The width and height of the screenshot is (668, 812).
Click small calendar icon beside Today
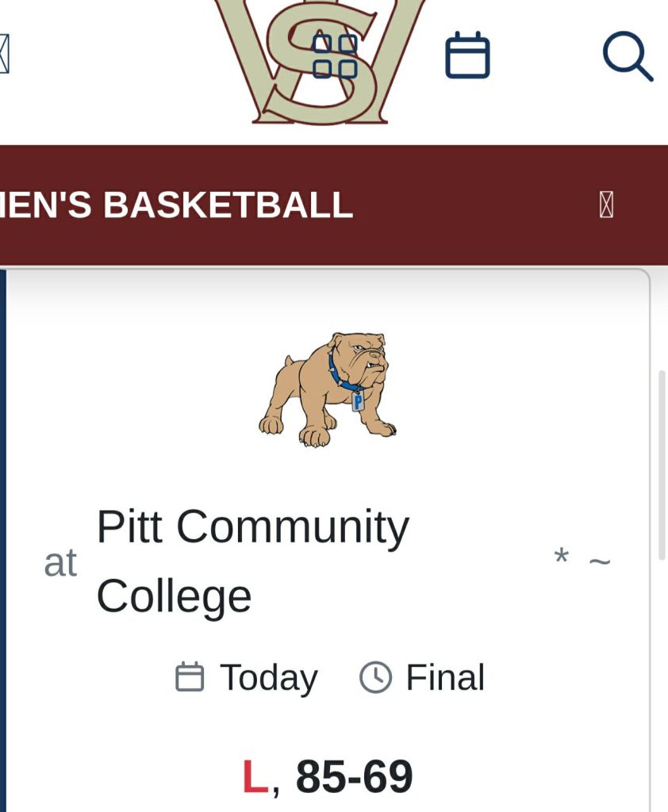190,677
